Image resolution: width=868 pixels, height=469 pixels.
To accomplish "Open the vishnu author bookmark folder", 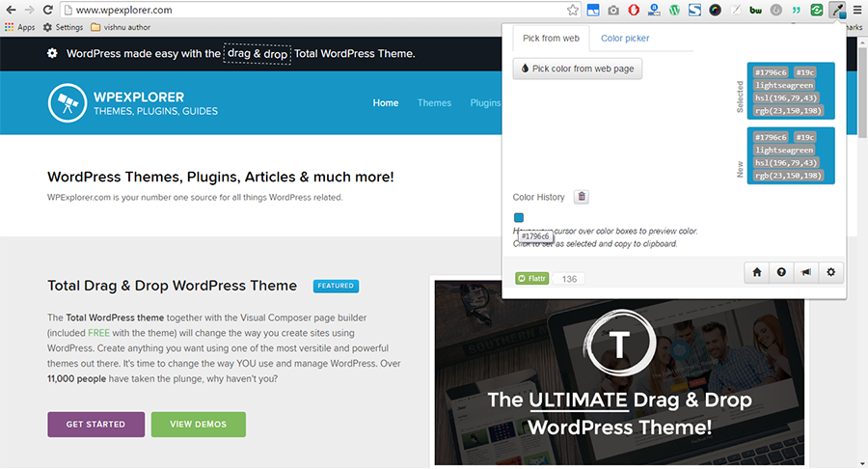I will pos(121,27).
